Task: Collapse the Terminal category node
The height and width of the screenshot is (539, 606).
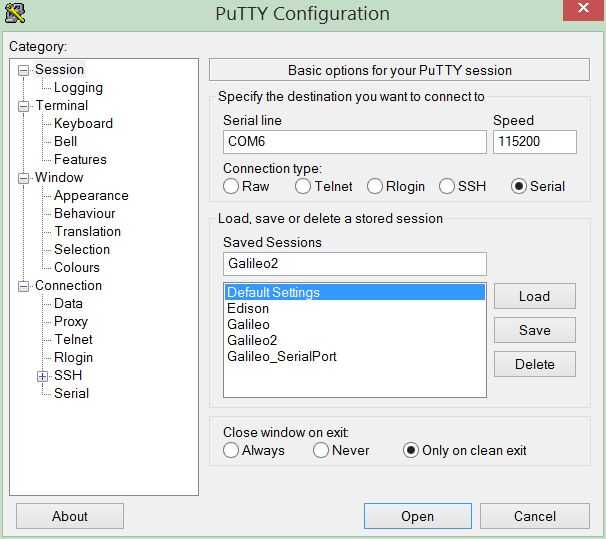Action: click(24, 106)
